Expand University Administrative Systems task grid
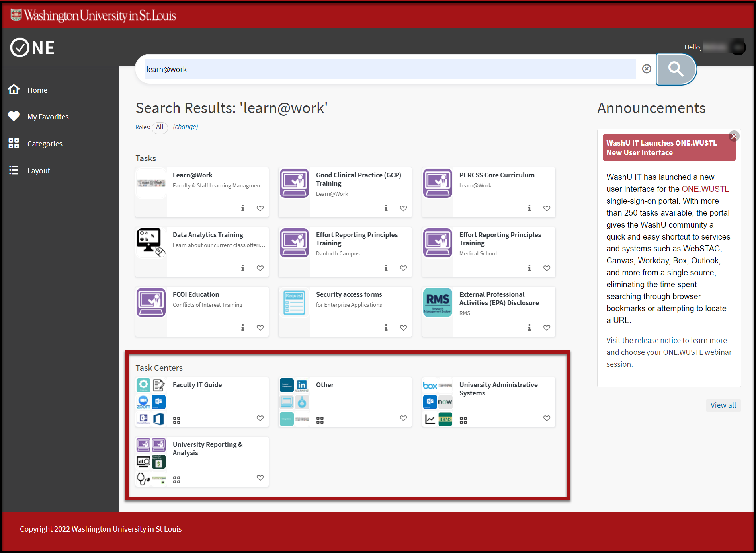The image size is (756, 553). [x=463, y=420]
